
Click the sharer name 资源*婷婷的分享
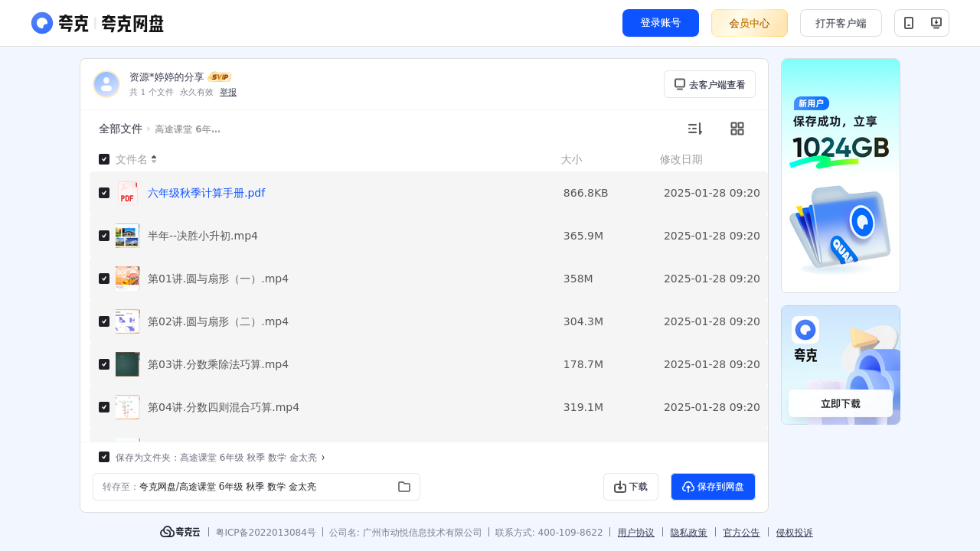pos(167,77)
